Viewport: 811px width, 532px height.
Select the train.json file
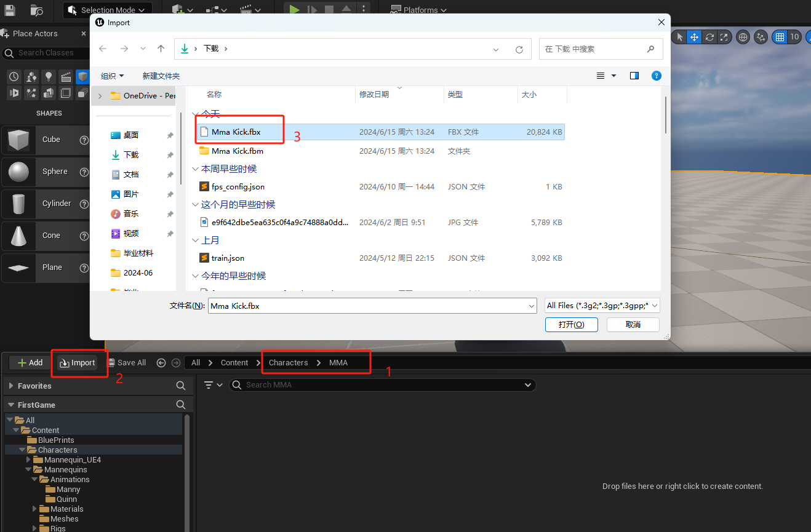(380, 258)
